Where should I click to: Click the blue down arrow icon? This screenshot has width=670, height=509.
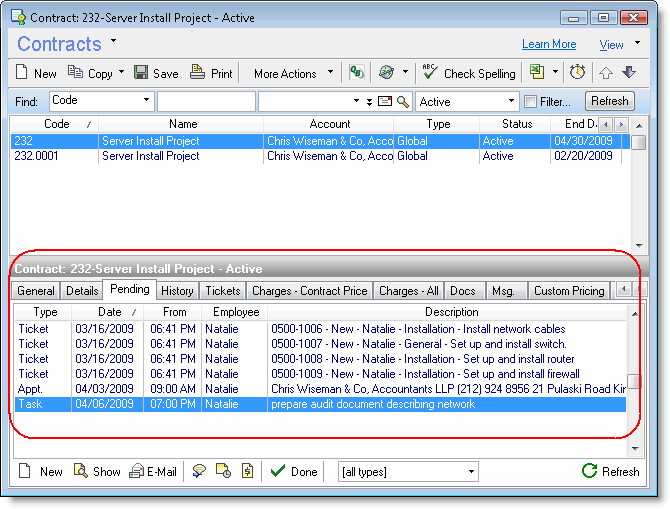tap(629, 73)
